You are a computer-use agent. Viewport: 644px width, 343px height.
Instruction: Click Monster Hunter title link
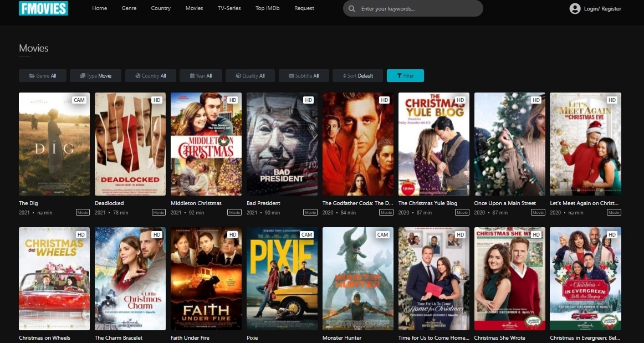342,337
